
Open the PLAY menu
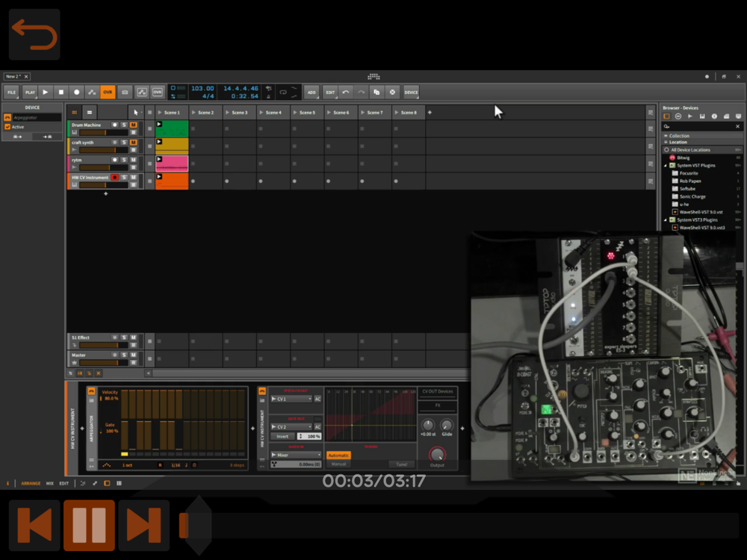(30, 92)
